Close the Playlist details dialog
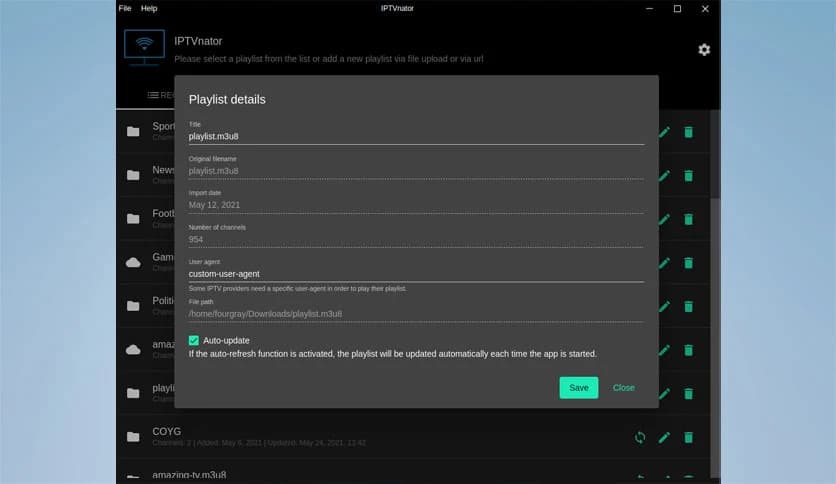 click(623, 388)
